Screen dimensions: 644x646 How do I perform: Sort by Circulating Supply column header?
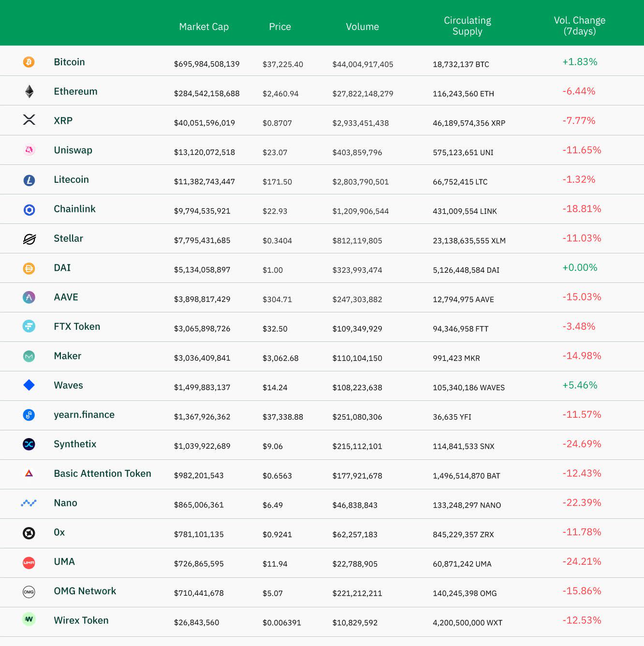(x=468, y=26)
